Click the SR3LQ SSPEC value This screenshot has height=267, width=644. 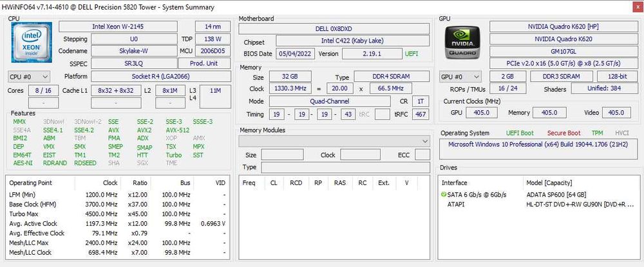coord(134,64)
